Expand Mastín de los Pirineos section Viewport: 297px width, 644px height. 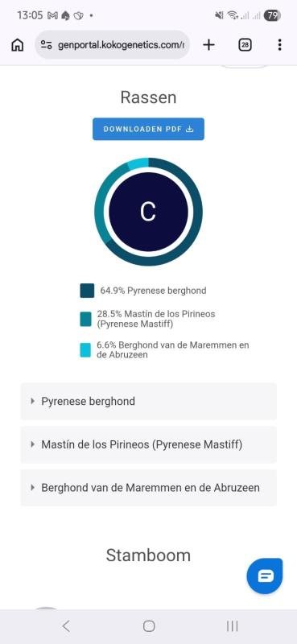148,444
